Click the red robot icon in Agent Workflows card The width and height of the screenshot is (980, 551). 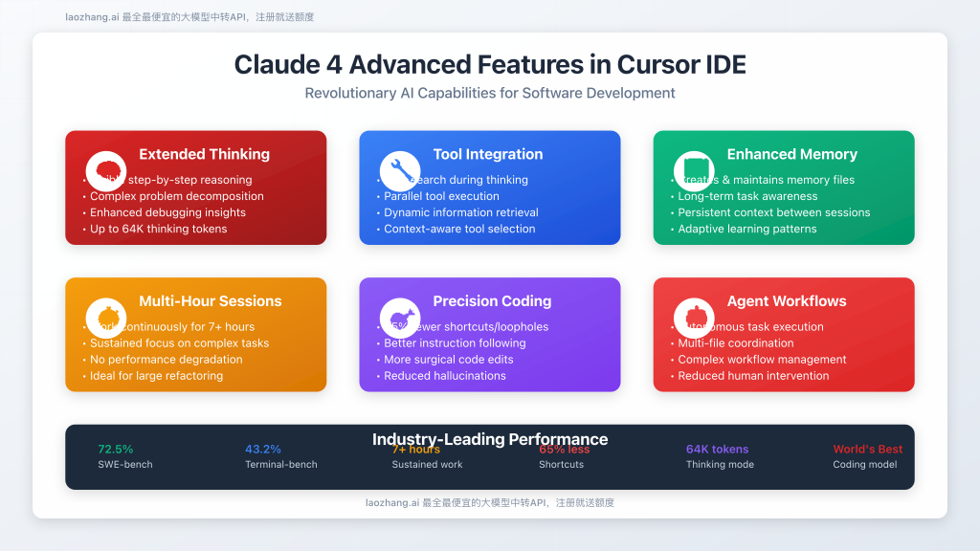[694, 318]
